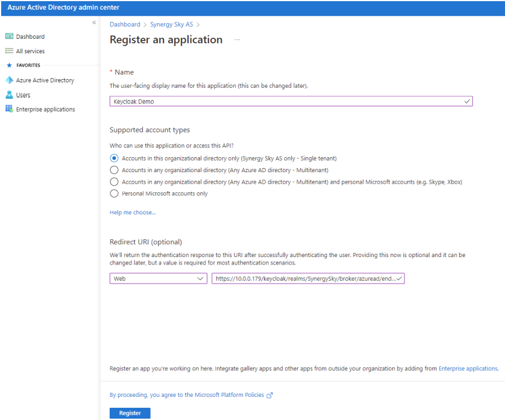Screen dimensions: 505x420
Task: Click the Register button
Action: pyautogui.click(x=130, y=413)
